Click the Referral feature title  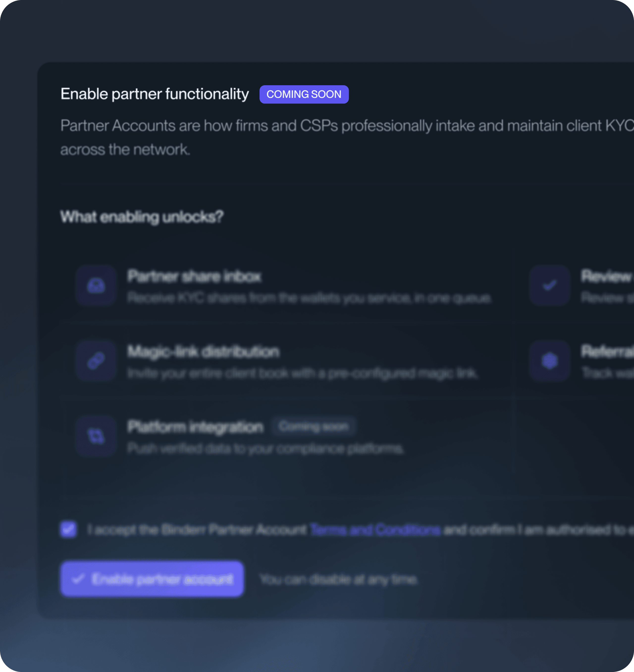tap(607, 352)
